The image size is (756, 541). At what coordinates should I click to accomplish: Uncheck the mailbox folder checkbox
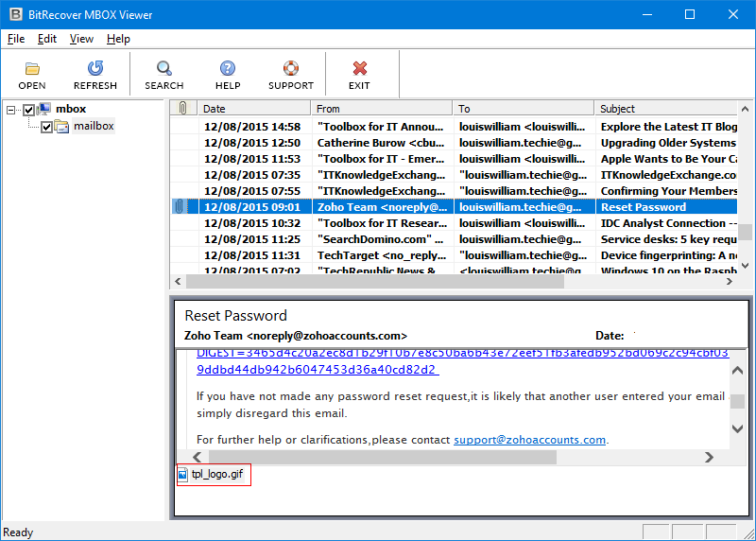point(46,127)
